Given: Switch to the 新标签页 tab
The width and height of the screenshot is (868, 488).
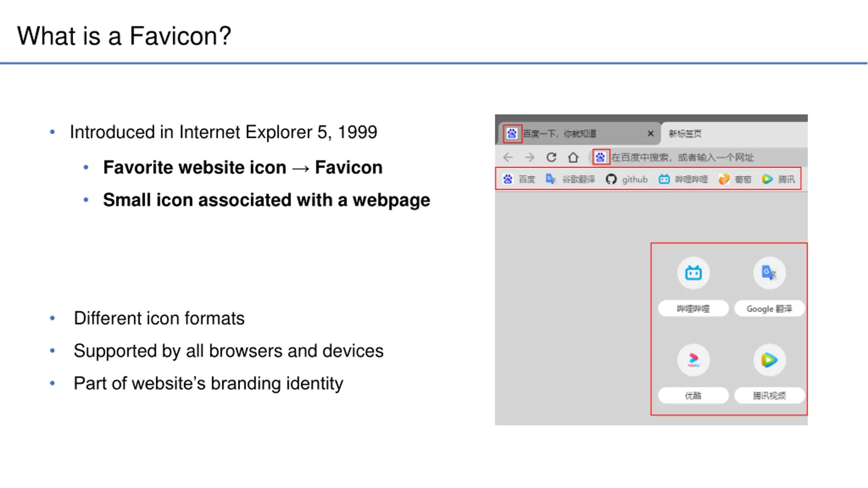Looking at the screenshot, I should (x=685, y=134).
